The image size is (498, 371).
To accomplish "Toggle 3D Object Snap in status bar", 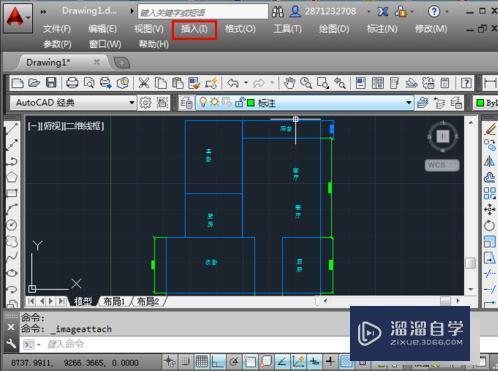I will (266, 361).
